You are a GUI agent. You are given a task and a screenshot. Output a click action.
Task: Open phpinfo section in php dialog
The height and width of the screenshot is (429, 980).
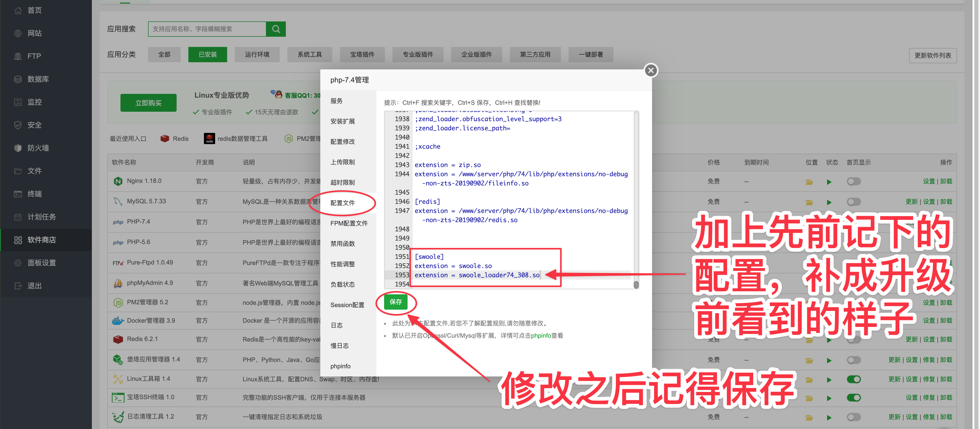pyautogui.click(x=348, y=366)
